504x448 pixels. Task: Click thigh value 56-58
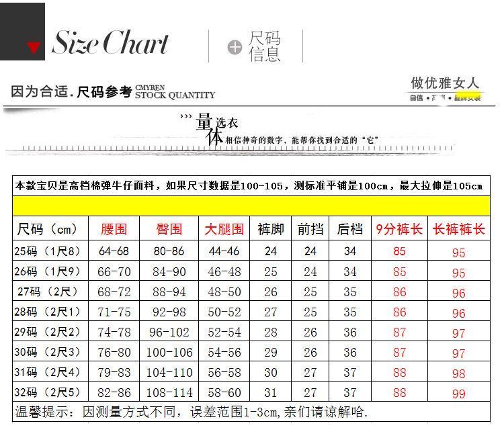[224, 373]
